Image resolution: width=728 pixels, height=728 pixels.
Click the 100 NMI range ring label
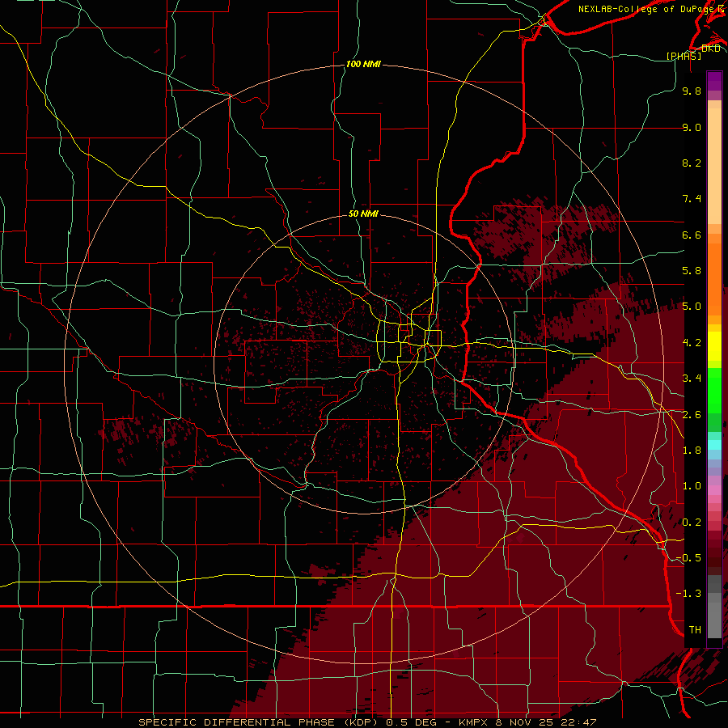(363, 64)
